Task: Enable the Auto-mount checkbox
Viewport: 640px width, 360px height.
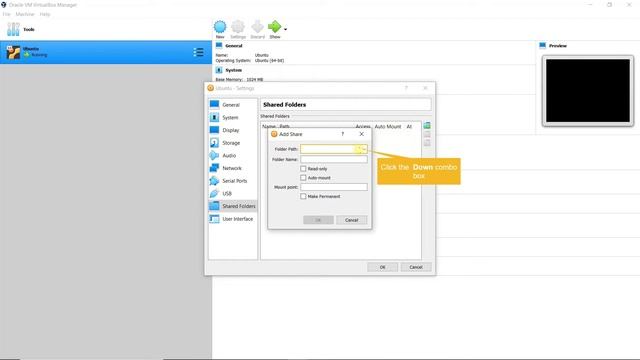Action: point(303,178)
